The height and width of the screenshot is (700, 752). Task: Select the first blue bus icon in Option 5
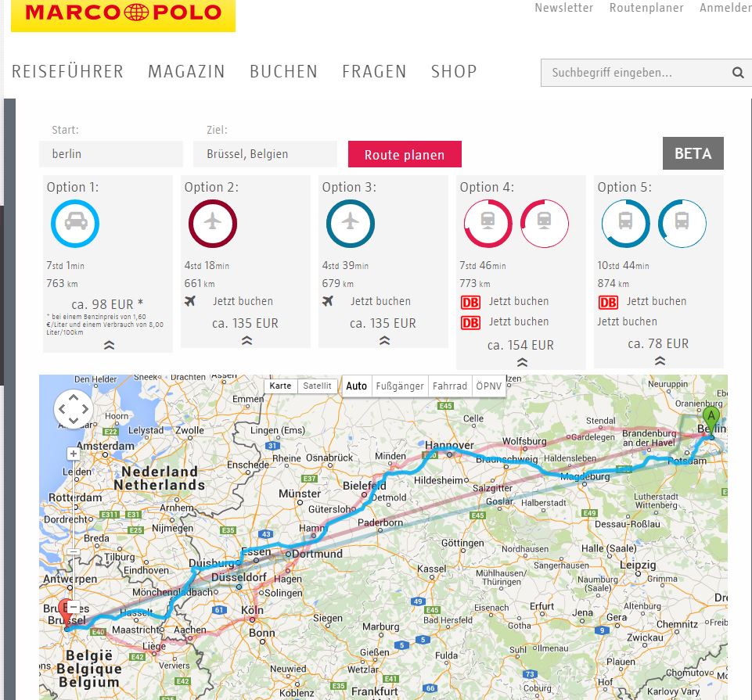tap(625, 224)
